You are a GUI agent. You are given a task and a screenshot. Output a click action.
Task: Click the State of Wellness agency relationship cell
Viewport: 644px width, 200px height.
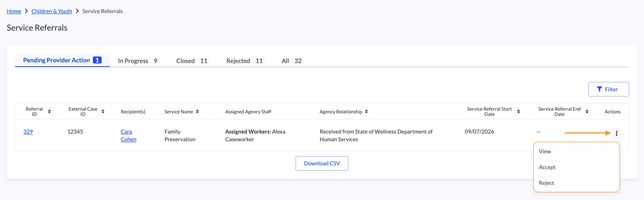coord(376,135)
